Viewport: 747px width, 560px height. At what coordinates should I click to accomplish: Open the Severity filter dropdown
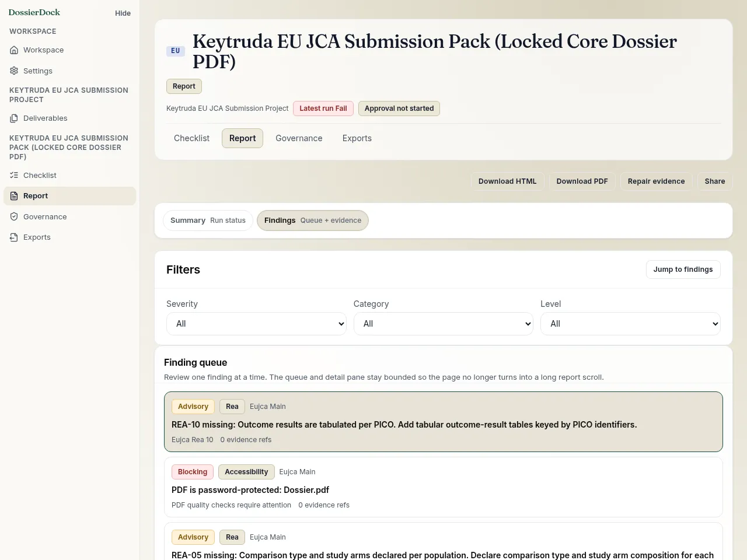coord(256,324)
